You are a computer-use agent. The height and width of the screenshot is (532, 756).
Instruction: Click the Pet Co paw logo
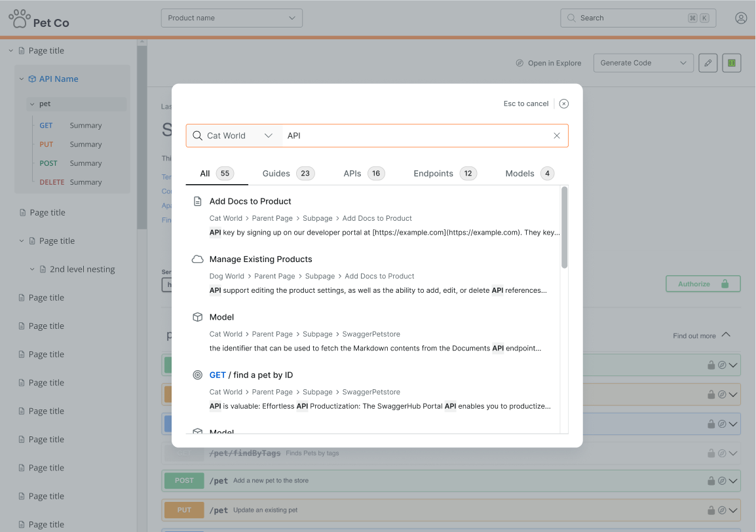[20, 20]
